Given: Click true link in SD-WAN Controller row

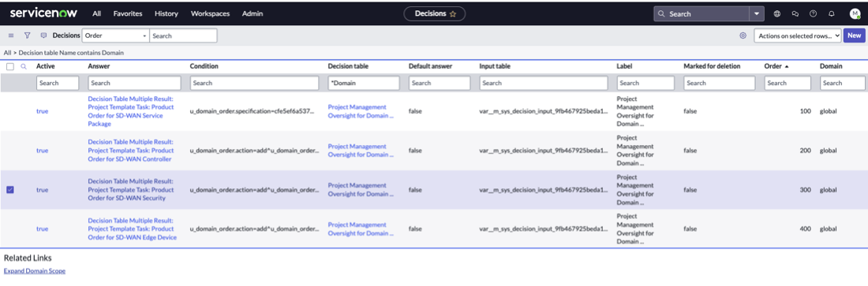Looking at the screenshot, I should click(x=42, y=150).
